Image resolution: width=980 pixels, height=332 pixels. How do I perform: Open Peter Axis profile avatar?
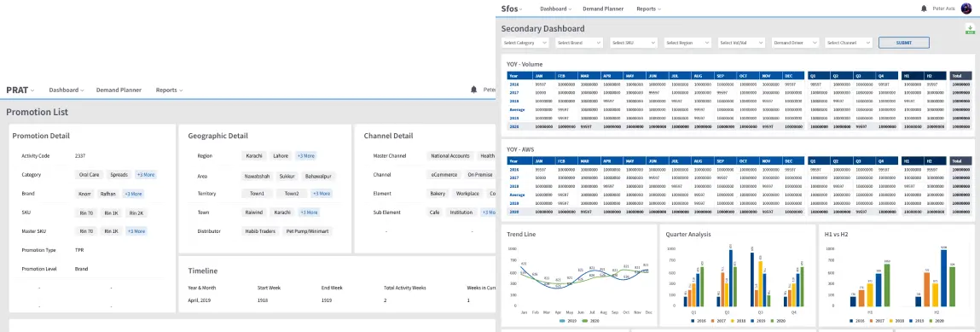(x=966, y=9)
